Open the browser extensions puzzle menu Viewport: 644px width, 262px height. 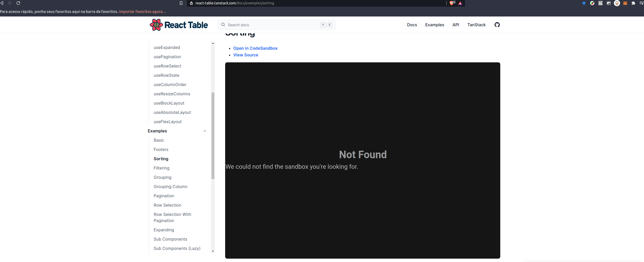[633, 3]
